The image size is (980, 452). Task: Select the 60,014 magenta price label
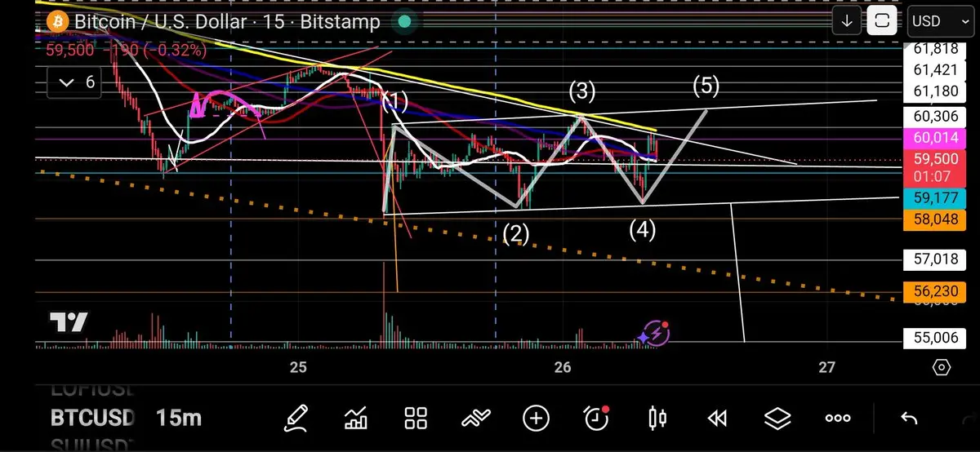coord(935,139)
